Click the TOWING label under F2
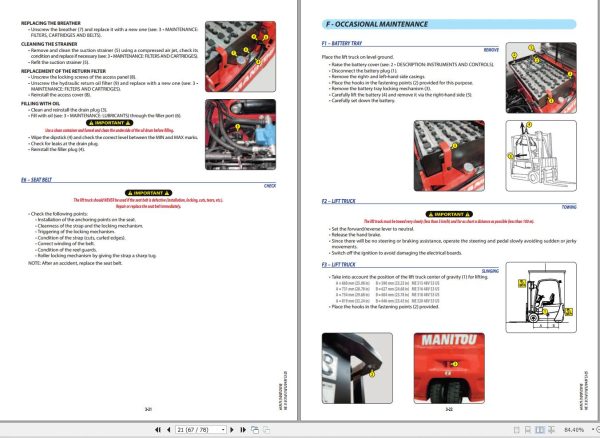Screen dimensions: 600x438 (569, 207)
